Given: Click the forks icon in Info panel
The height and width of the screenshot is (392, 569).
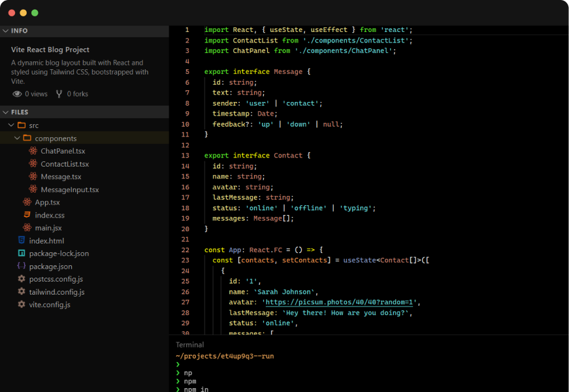Looking at the screenshot, I should pyautogui.click(x=59, y=94).
